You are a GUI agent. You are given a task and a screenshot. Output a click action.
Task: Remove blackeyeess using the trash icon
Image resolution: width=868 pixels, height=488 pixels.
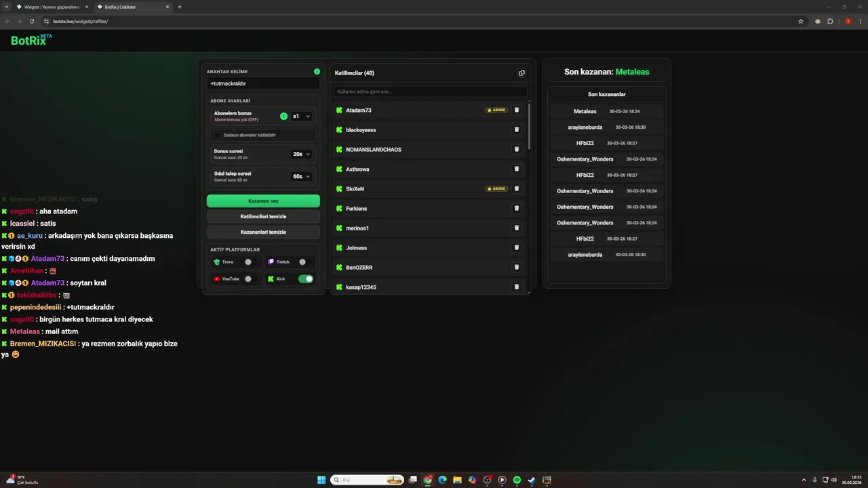(517, 129)
